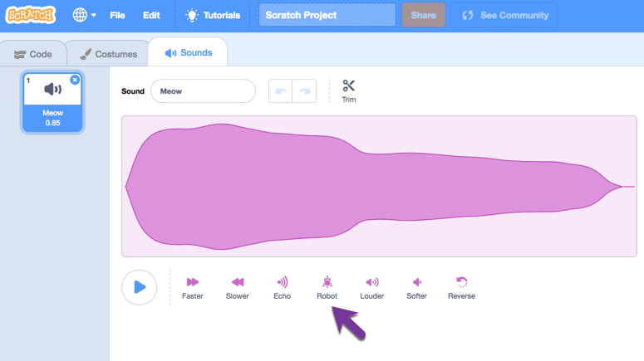Click the Scratch logo
The image size is (644, 361).
pyautogui.click(x=31, y=15)
